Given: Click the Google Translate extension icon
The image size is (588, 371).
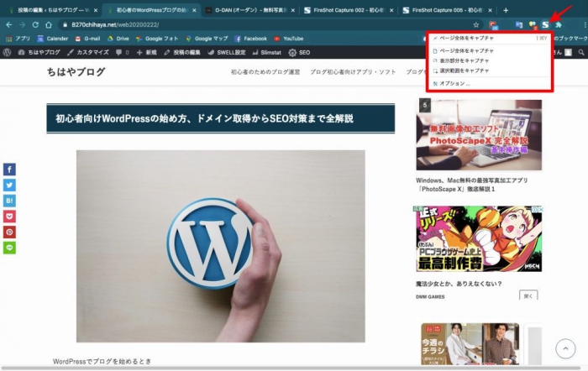Looking at the screenshot, I should coord(519,24).
